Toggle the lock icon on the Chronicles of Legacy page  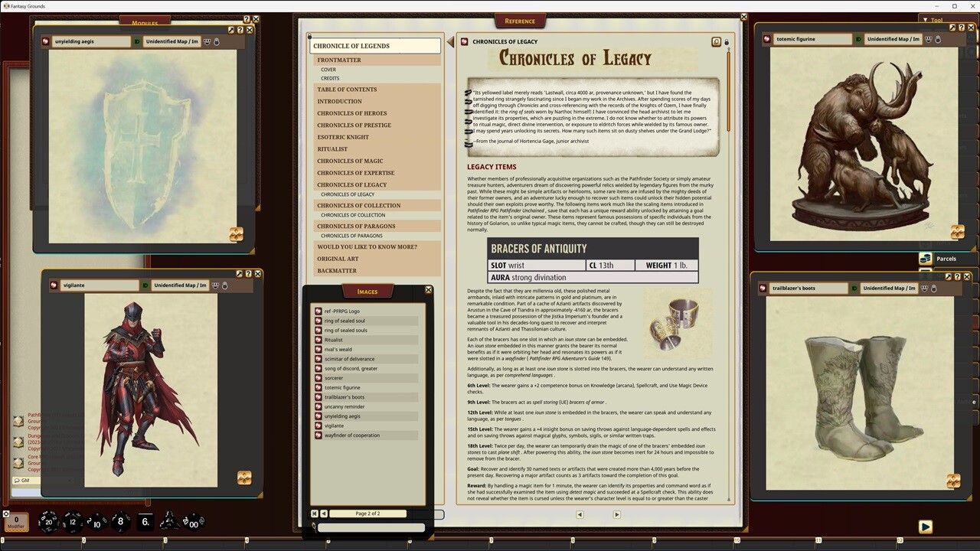click(x=726, y=43)
